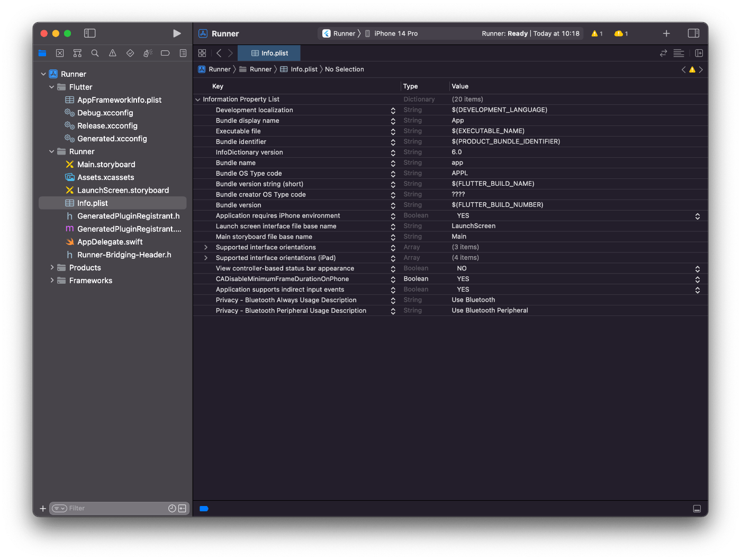Screen dimensions: 741x560
Task: Open the Symbol navigator
Action: [77, 53]
